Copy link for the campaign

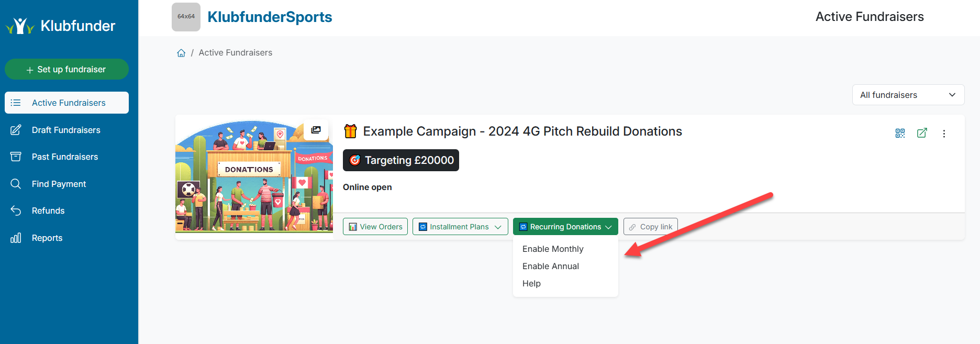(x=650, y=227)
